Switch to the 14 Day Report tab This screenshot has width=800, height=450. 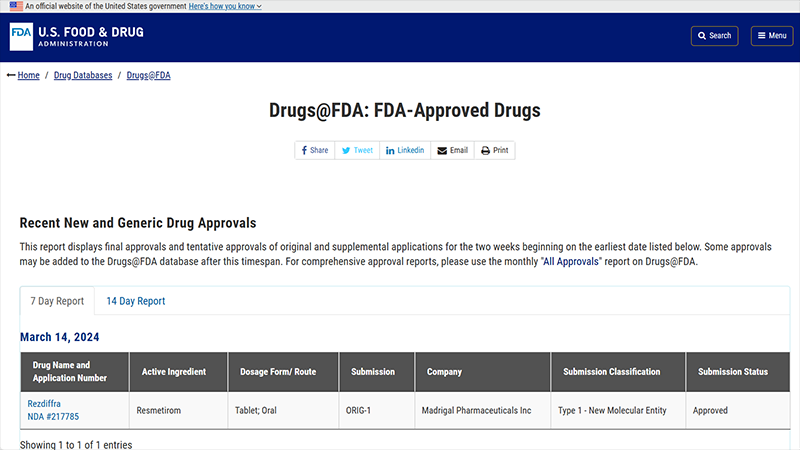click(x=135, y=301)
